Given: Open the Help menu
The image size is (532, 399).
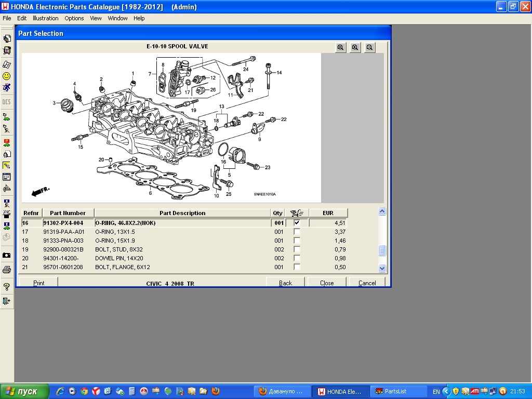Looking at the screenshot, I should pos(139,18).
